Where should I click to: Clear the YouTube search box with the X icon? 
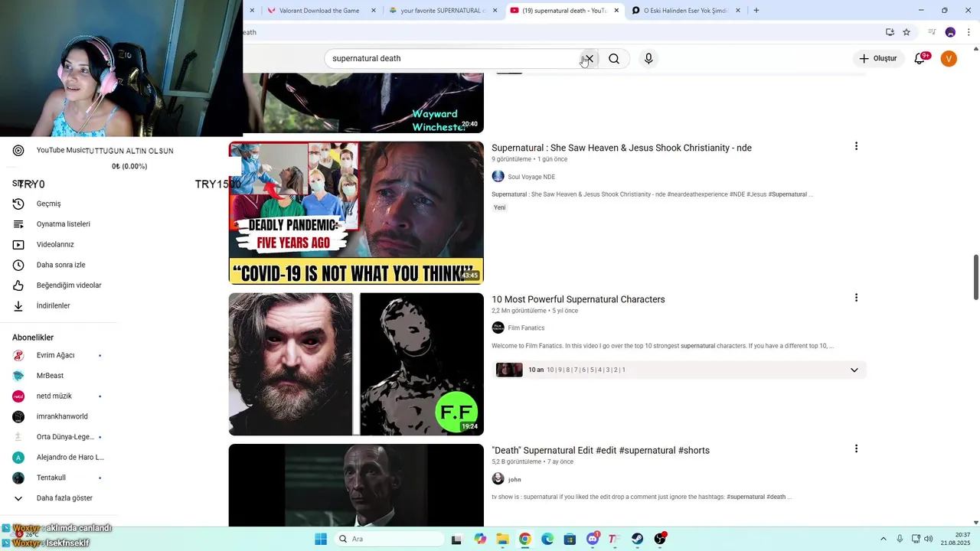pos(589,59)
